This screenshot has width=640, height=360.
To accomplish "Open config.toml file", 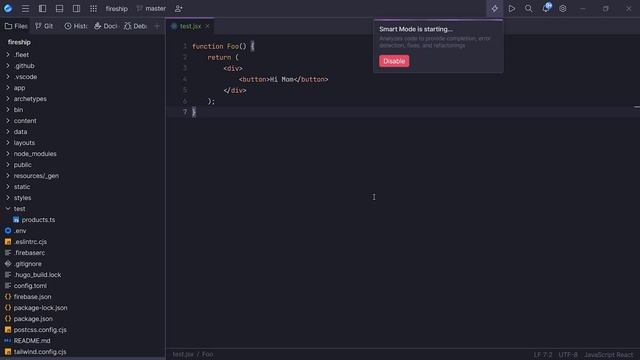I will pyautogui.click(x=83, y=286).
